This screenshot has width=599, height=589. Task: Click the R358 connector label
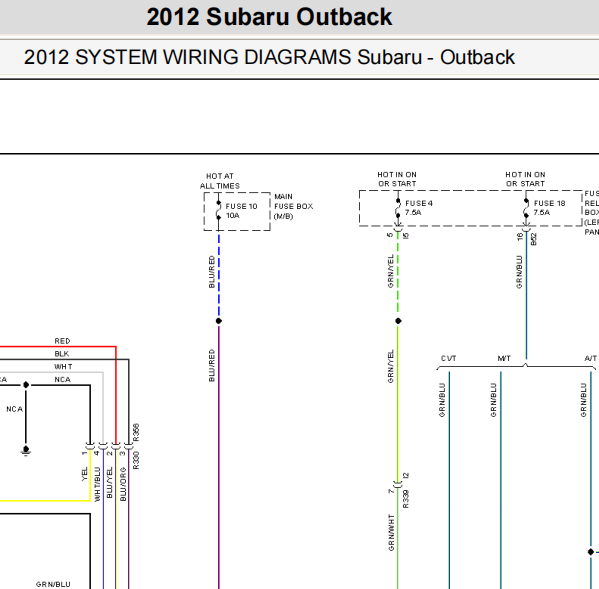[136, 432]
